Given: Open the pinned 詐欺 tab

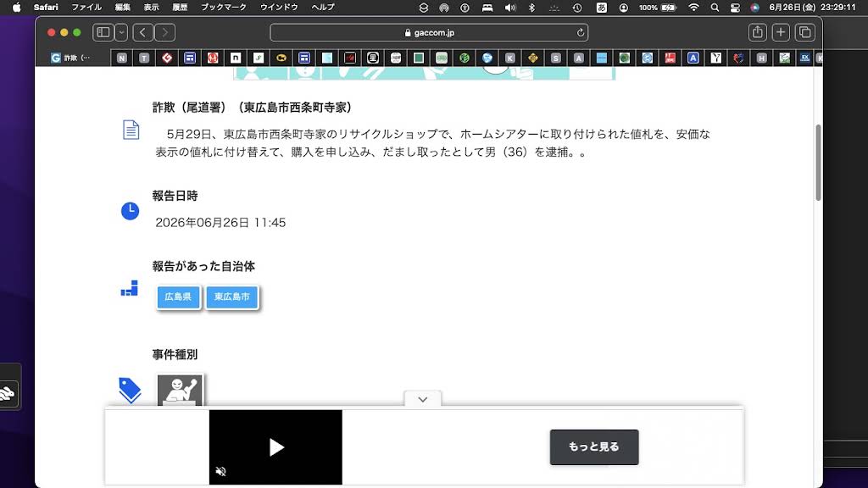Looking at the screenshot, I should pyautogui.click(x=71, y=58).
